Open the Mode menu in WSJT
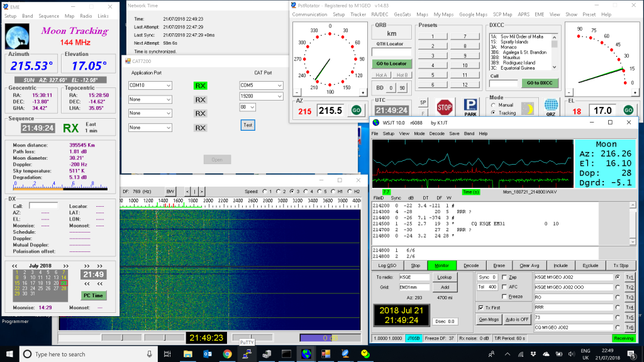Image resolution: width=644 pixels, height=362 pixels. [x=419, y=133]
